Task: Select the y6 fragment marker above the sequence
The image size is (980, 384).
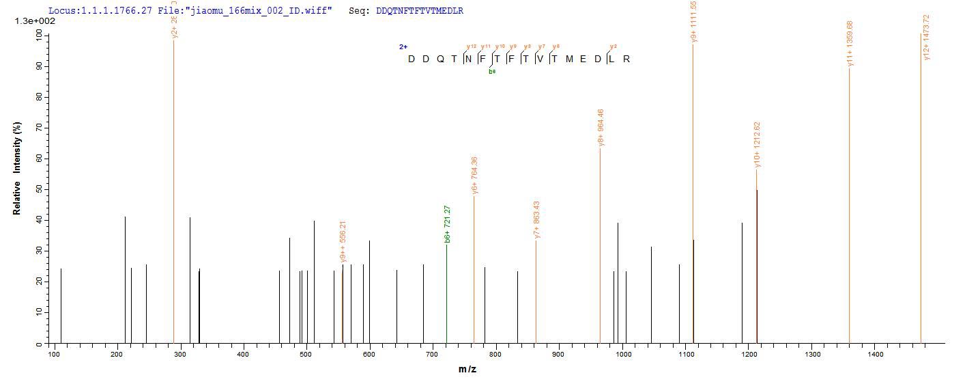Action: [x=556, y=46]
